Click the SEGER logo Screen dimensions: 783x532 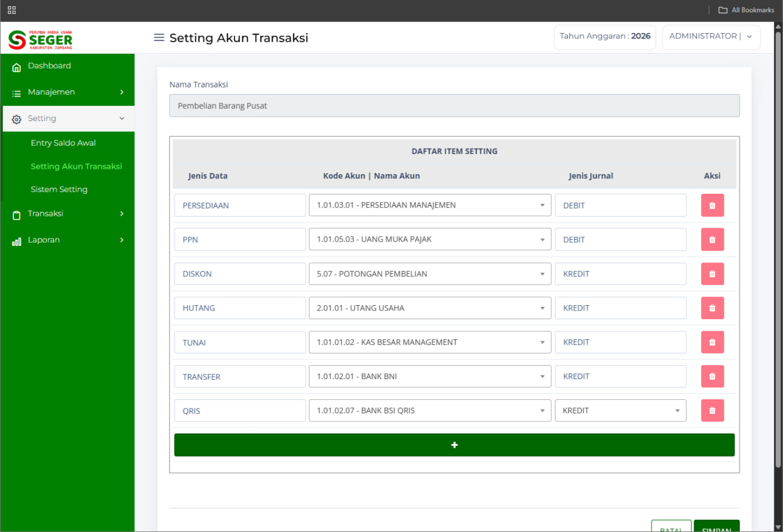point(40,39)
